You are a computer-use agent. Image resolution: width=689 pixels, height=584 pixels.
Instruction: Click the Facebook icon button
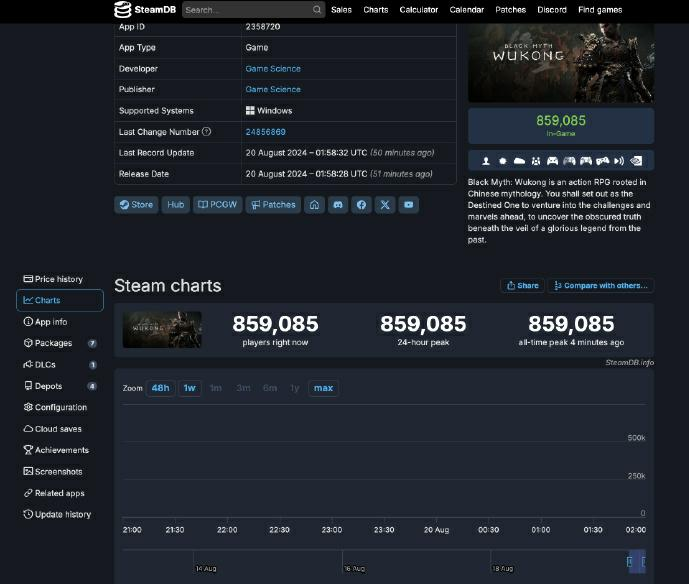(x=362, y=205)
